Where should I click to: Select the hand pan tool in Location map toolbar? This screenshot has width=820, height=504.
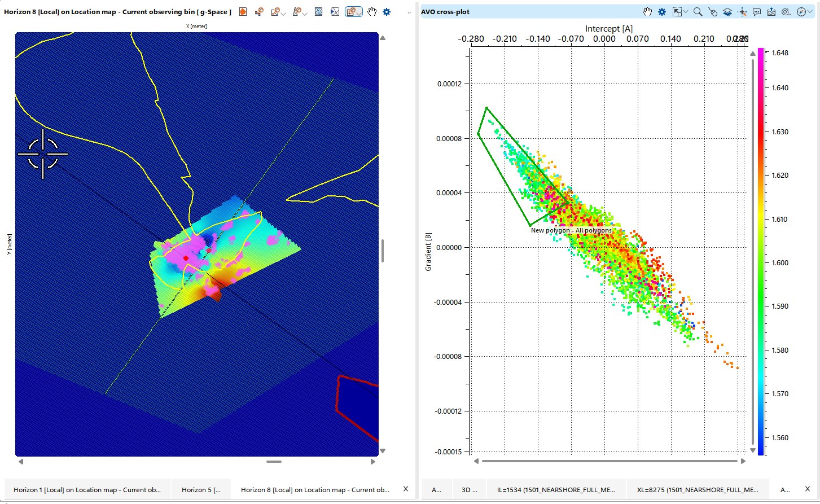pyautogui.click(x=371, y=11)
